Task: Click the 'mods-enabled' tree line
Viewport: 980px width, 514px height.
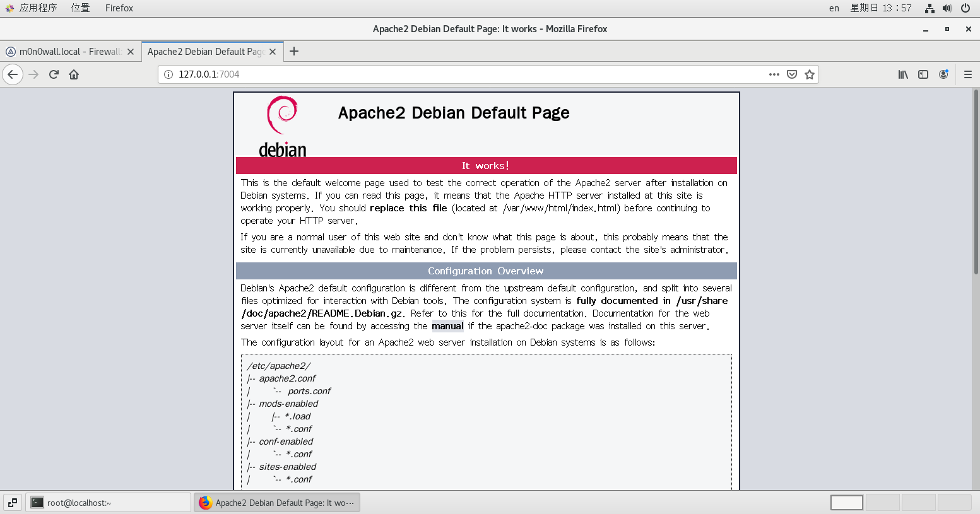Action: click(288, 404)
